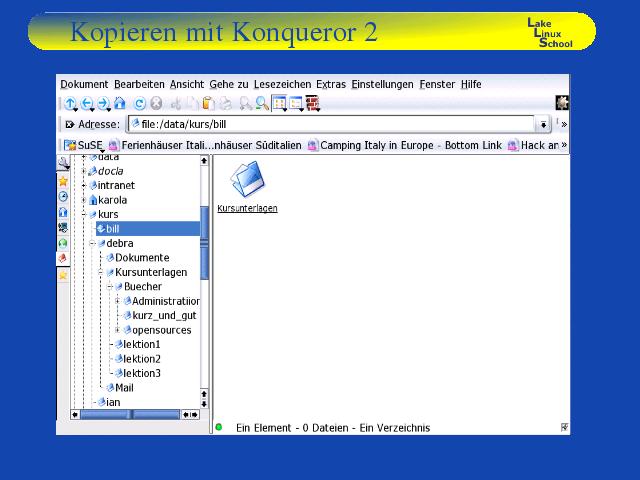The width and height of the screenshot is (640, 480).
Task: Open Camping Italy in Europe bookmark
Action: click(x=405, y=145)
